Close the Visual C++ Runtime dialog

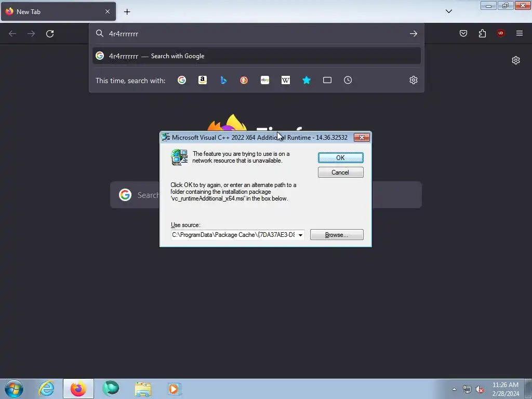(x=362, y=137)
